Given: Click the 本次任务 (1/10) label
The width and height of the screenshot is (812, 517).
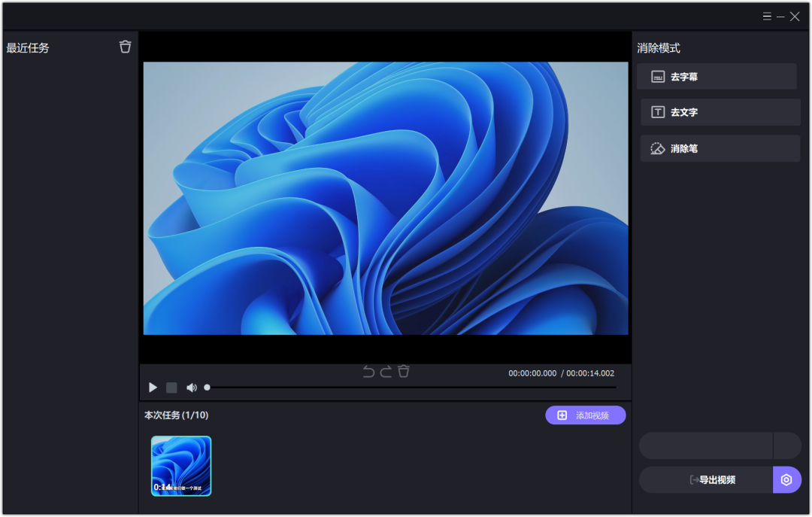Looking at the screenshot, I should (x=176, y=415).
